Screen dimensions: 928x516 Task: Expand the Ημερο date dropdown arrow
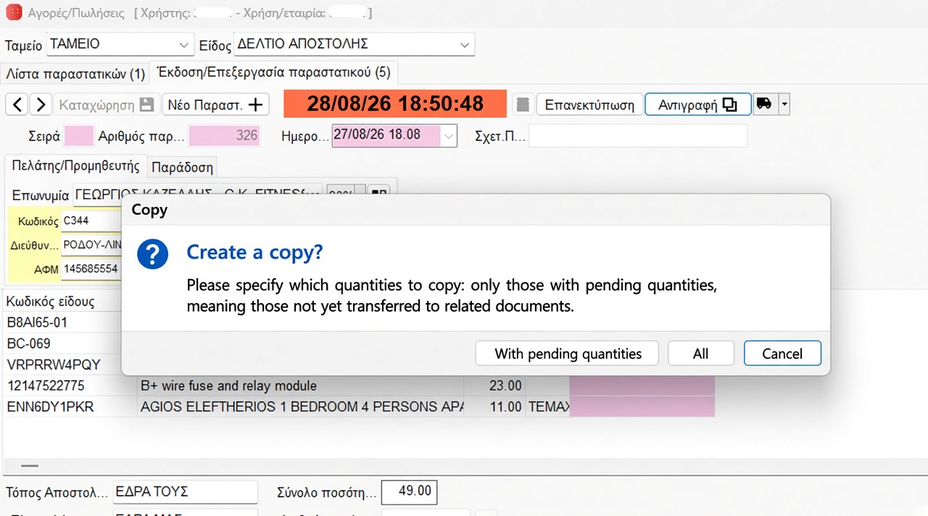(x=449, y=136)
